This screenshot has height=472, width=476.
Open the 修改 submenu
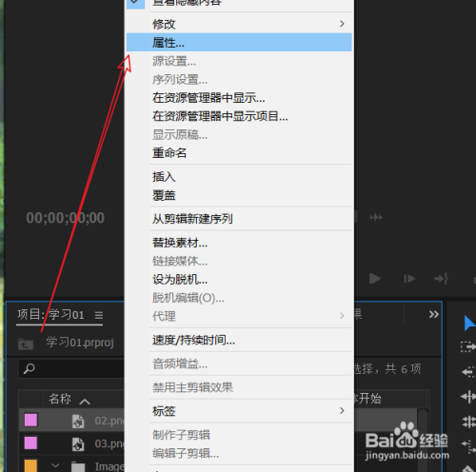[x=239, y=24]
